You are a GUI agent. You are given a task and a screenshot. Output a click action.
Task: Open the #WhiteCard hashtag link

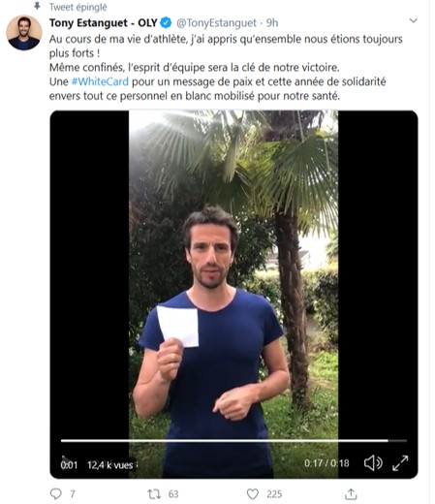point(100,81)
